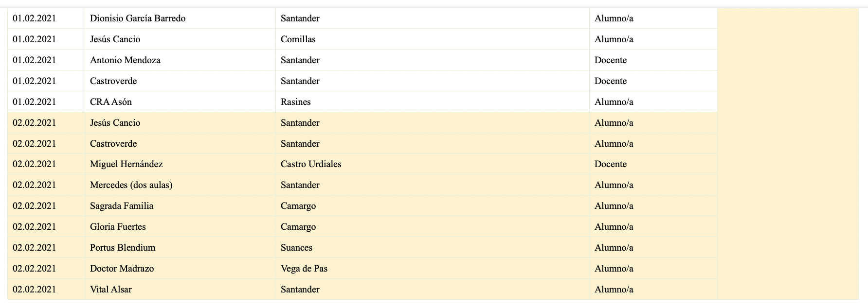Click the Doctor Madrazo cell
Screen dimensions: 868x308
click(x=122, y=269)
